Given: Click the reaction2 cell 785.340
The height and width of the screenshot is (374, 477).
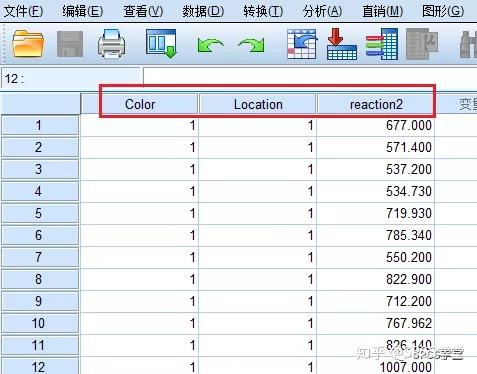Looking at the screenshot, I should click(x=376, y=235).
